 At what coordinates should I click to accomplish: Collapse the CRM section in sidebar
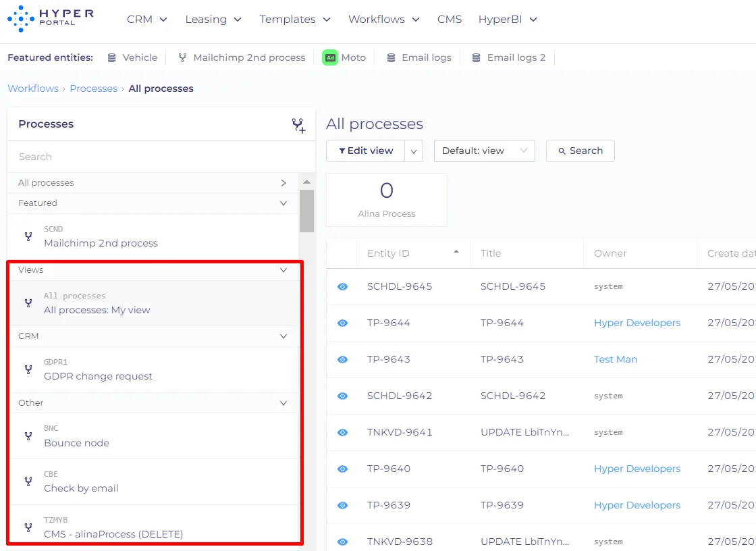point(283,336)
